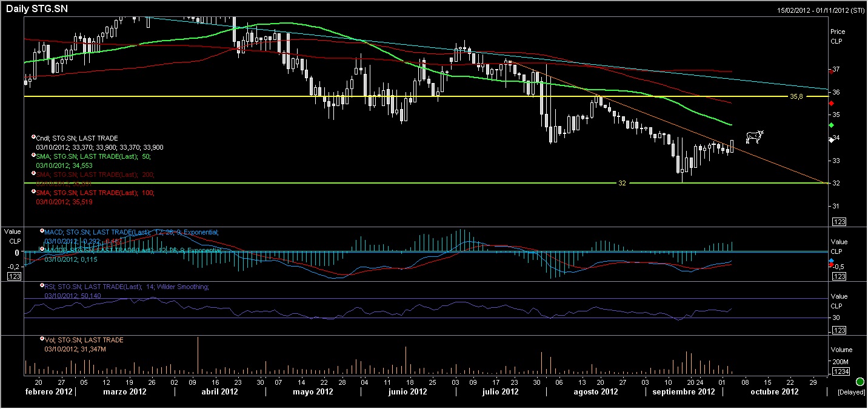Click the .123 button on the left MACD axis
The image size is (868, 409).
pos(14,276)
